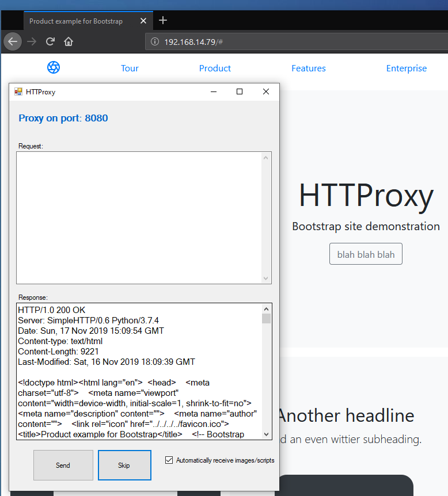Open the Enterprise nav link
The image size is (448, 496).
point(406,68)
